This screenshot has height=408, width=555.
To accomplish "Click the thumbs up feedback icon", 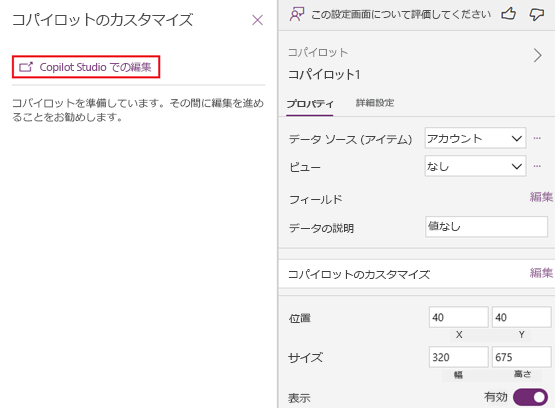I will (509, 14).
